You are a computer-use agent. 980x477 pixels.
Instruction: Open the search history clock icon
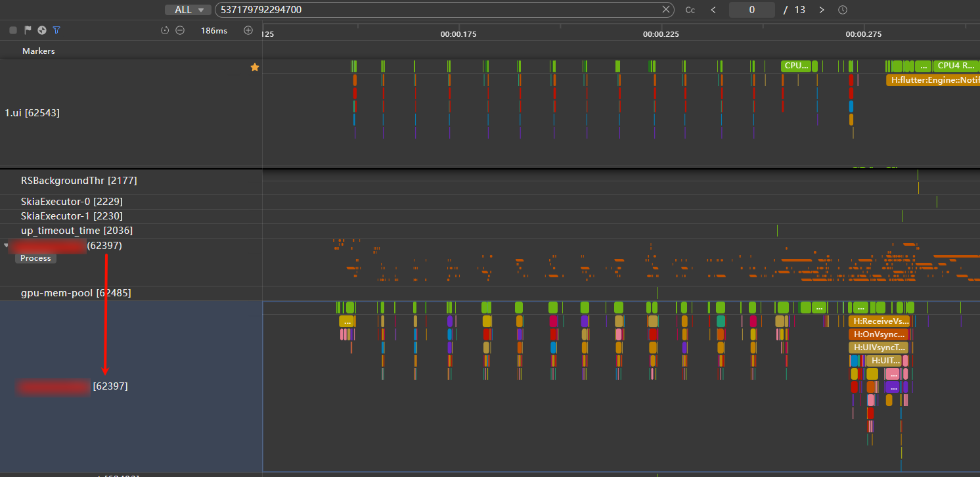click(x=843, y=10)
